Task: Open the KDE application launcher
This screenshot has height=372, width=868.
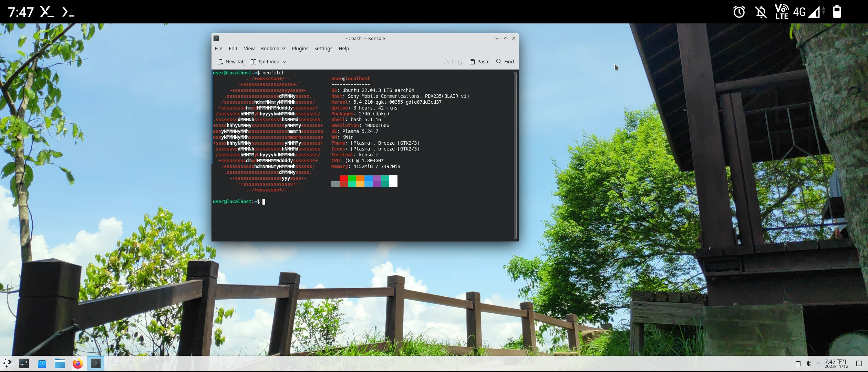Action: (8, 363)
